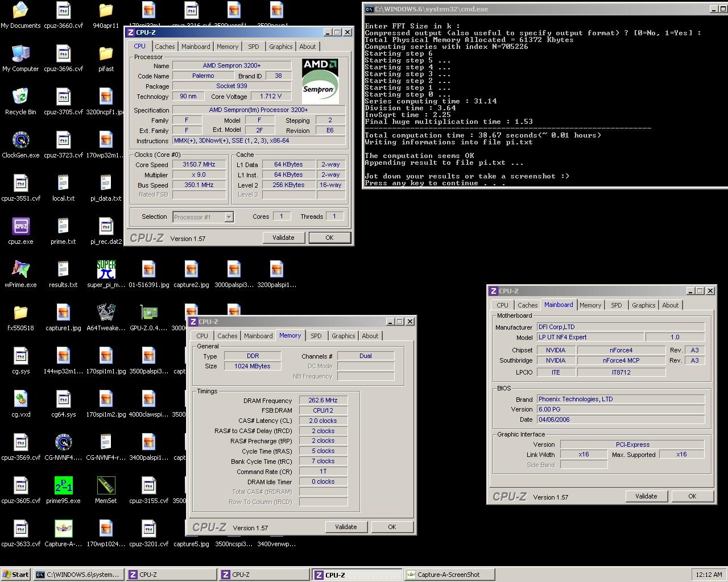Click the taskbar clock showing 12:12 AM
Screen dimensions: 728x582
click(709, 575)
